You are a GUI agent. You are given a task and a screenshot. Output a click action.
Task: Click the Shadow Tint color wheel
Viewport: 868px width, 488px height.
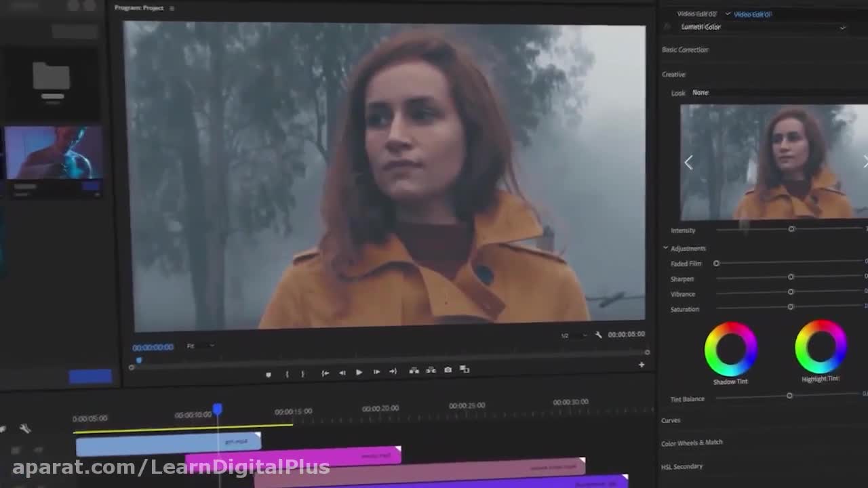[x=730, y=349]
